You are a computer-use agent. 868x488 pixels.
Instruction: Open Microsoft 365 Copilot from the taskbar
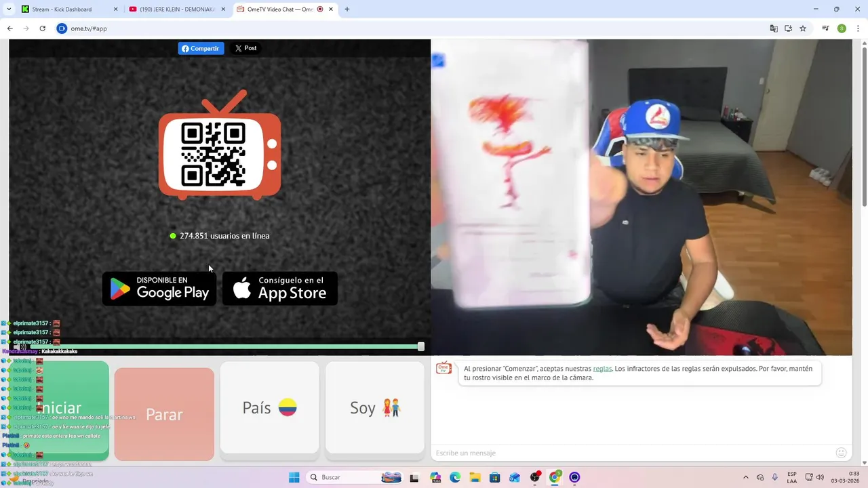[435, 477]
